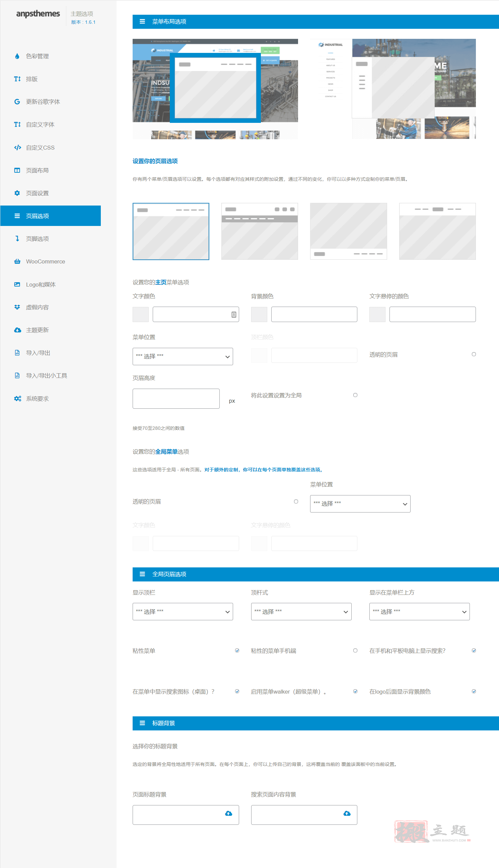499x868 pixels.
Task: Click upload cloud icon in 搜索页面内容背景 field
Action: click(347, 813)
